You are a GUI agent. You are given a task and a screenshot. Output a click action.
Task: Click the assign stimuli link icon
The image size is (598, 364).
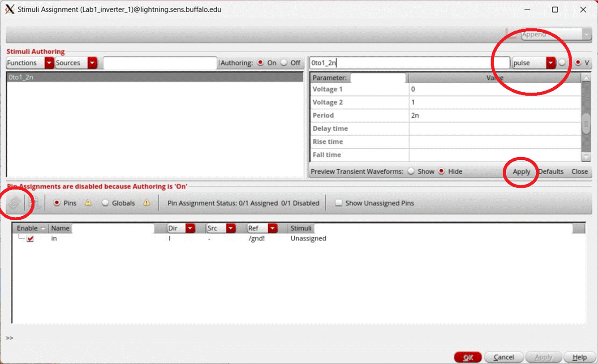(14, 203)
